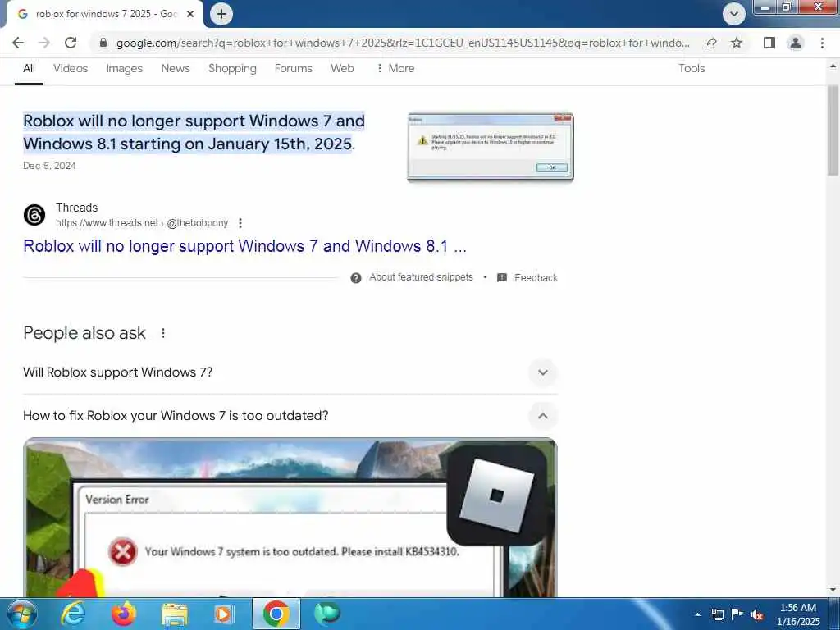Click the page vertical scrollbar thumb
This screenshot has width=840, height=630.
pos(833,130)
